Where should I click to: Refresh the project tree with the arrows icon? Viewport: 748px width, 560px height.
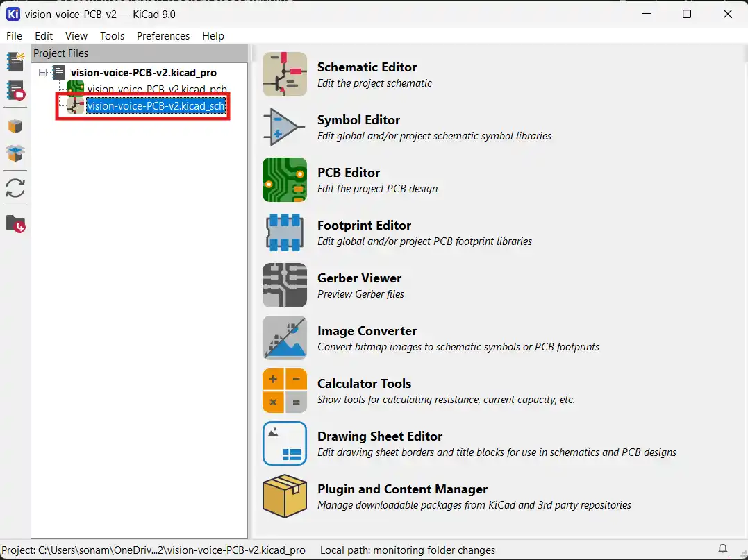pyautogui.click(x=15, y=188)
